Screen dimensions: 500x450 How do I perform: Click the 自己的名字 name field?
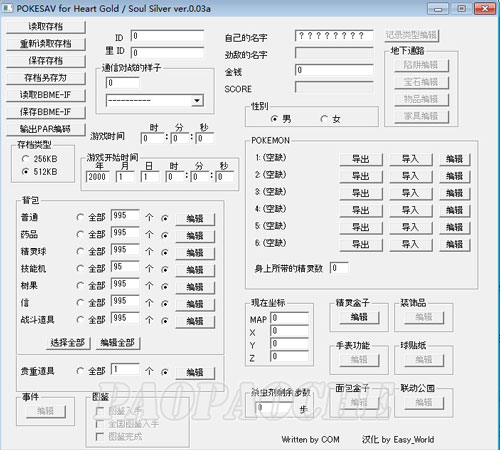(x=334, y=35)
